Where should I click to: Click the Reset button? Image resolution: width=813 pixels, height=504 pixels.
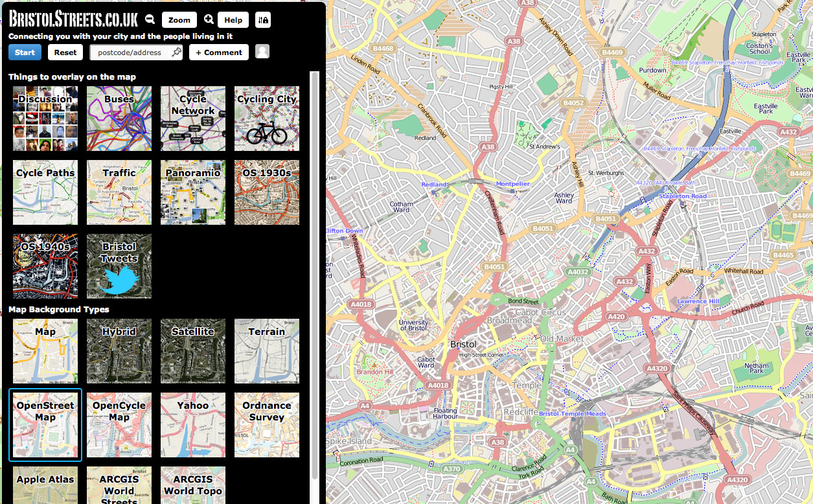pyautogui.click(x=65, y=52)
